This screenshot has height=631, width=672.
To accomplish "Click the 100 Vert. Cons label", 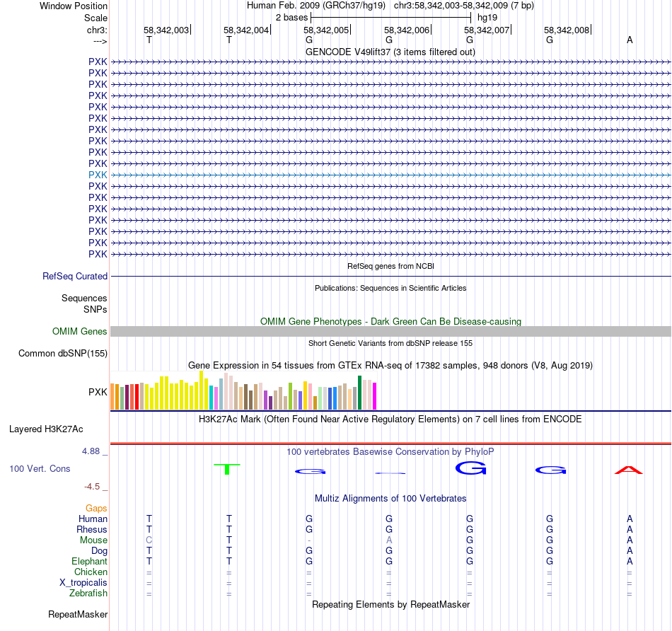I will tap(40, 469).
